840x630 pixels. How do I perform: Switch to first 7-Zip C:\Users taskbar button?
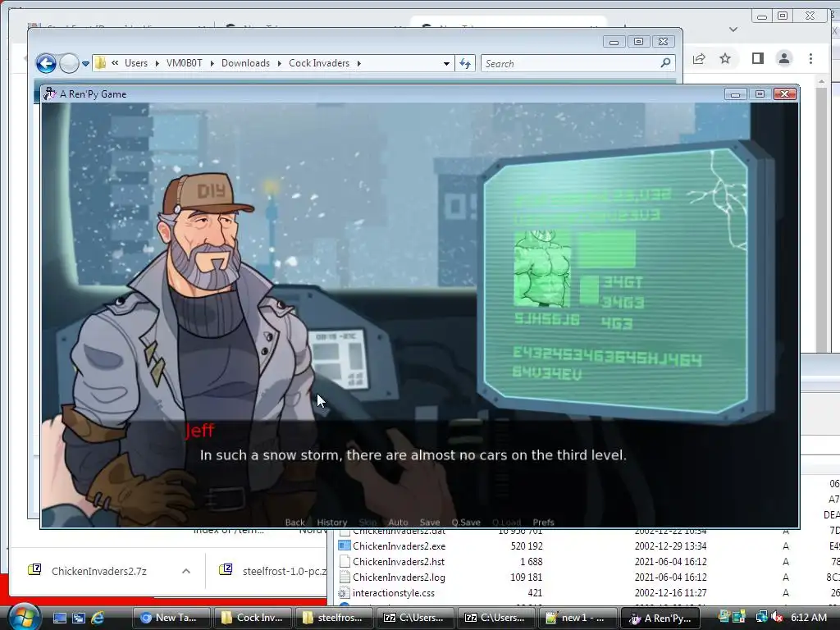(x=414, y=618)
